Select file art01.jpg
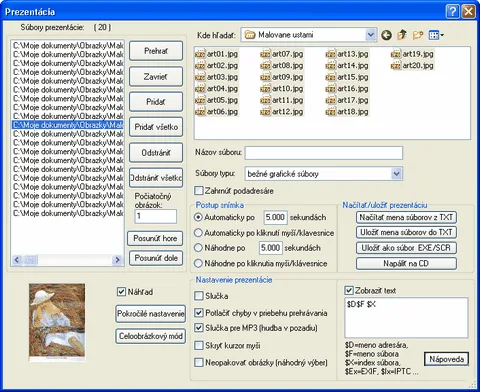 (x=216, y=54)
